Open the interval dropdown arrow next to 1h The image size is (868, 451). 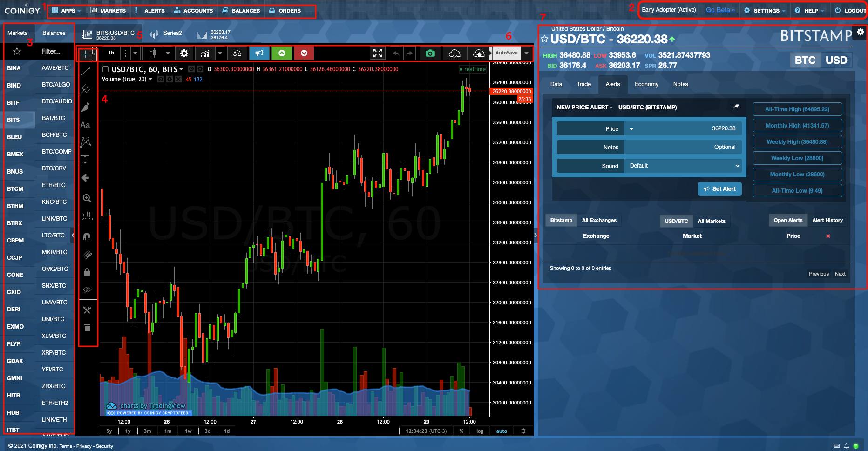[136, 53]
